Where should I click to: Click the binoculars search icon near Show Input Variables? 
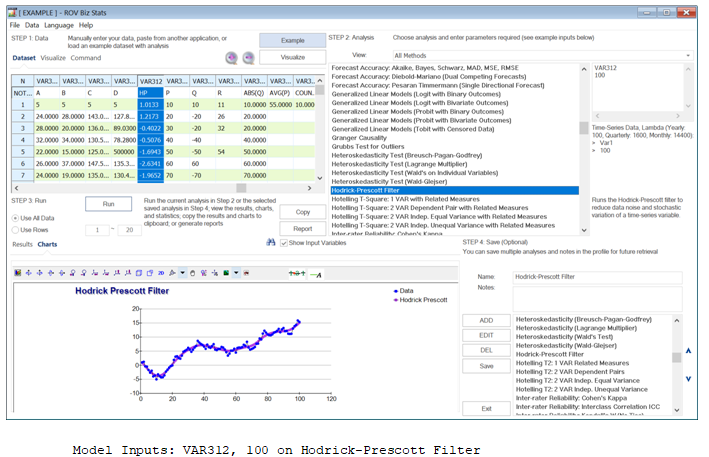271,243
